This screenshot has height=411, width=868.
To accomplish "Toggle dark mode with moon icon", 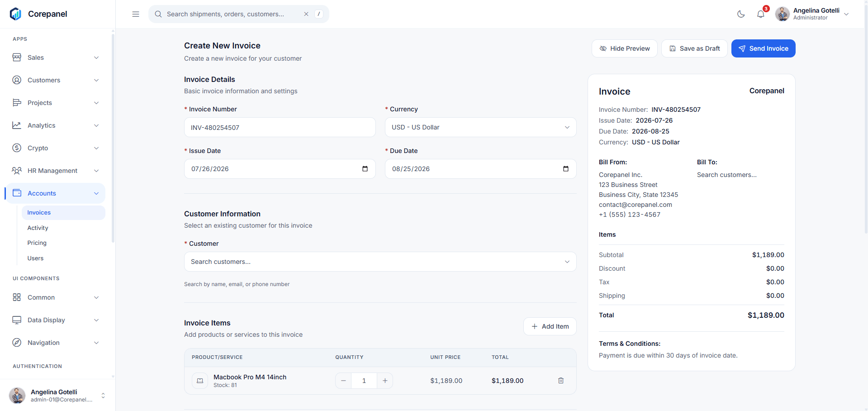I will 741,14.
